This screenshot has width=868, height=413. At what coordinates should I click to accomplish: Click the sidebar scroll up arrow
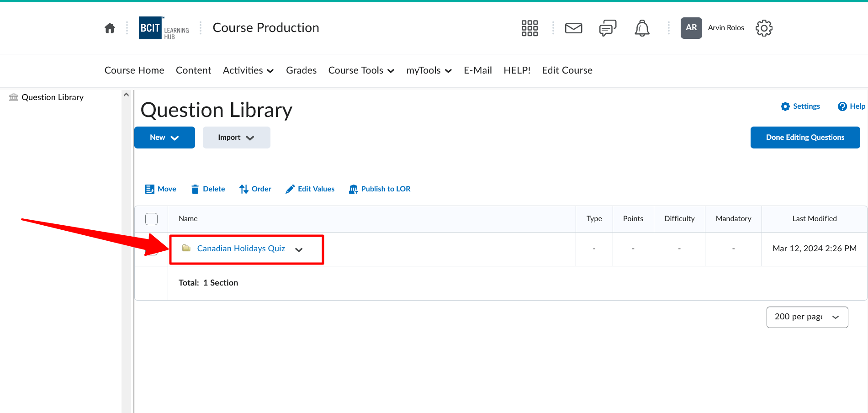(x=127, y=95)
